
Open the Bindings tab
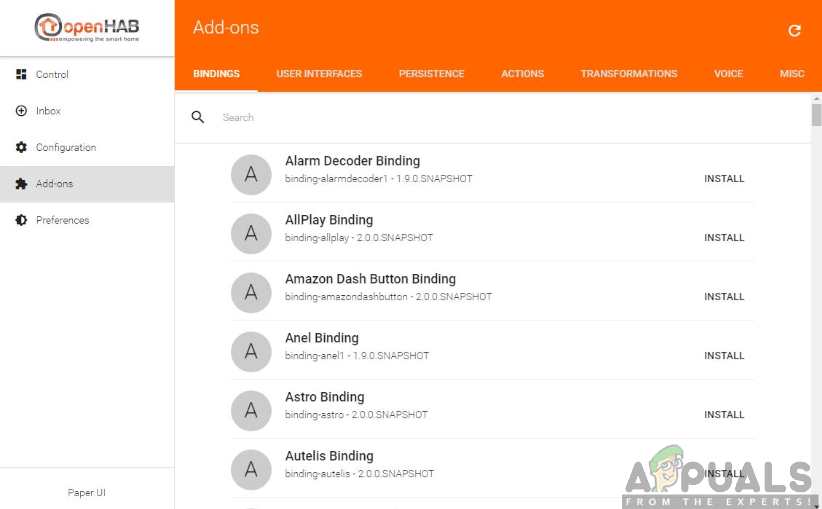point(217,74)
